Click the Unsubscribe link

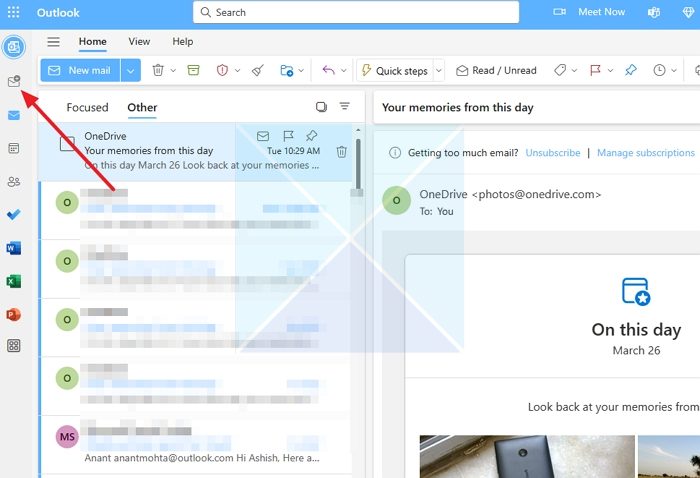[553, 153]
